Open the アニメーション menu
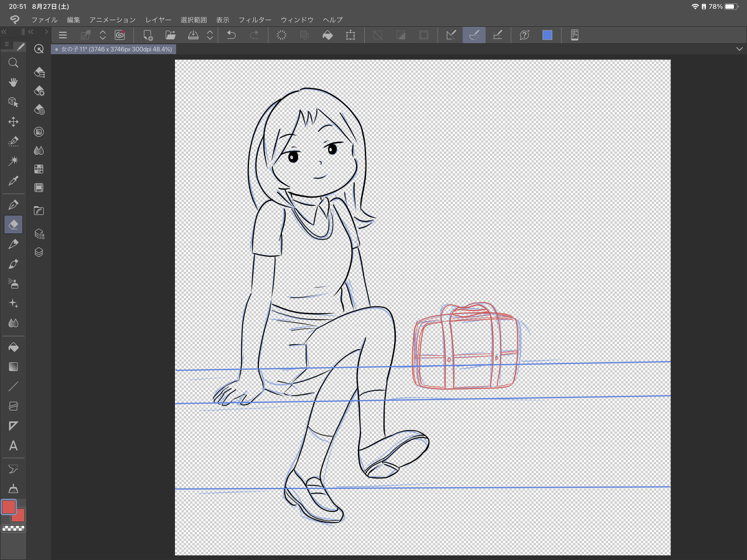The height and width of the screenshot is (560, 747). tap(112, 20)
